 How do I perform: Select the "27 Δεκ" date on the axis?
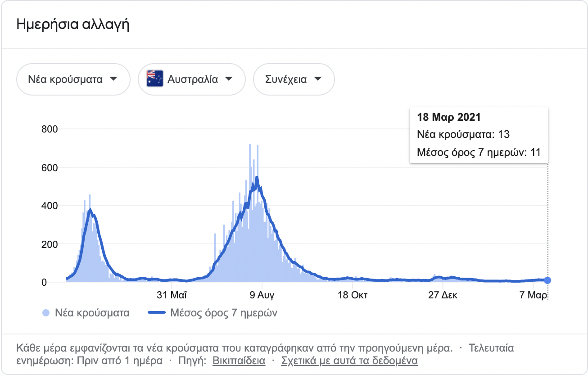click(x=443, y=295)
